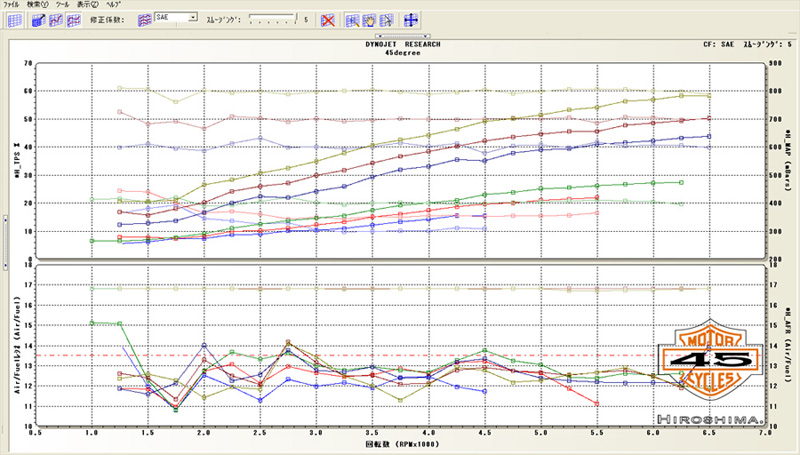Select the hand pan tool
800x455 pixels.
point(369,20)
